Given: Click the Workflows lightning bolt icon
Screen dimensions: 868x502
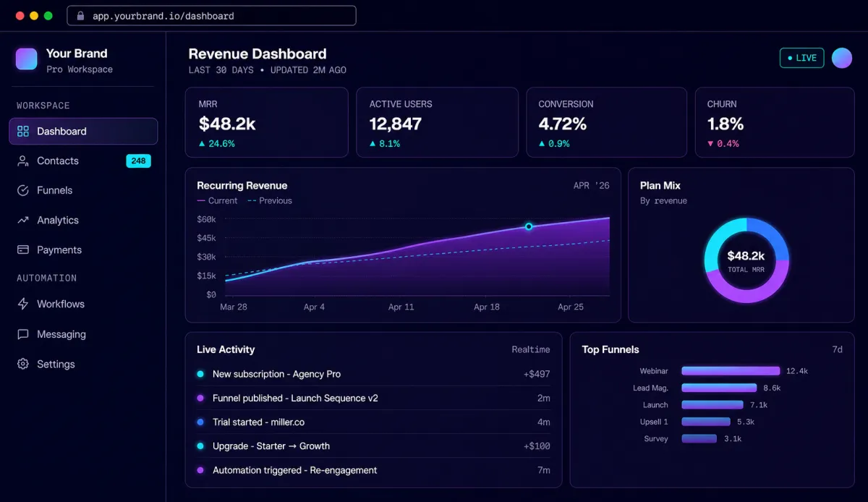Looking at the screenshot, I should tap(23, 304).
